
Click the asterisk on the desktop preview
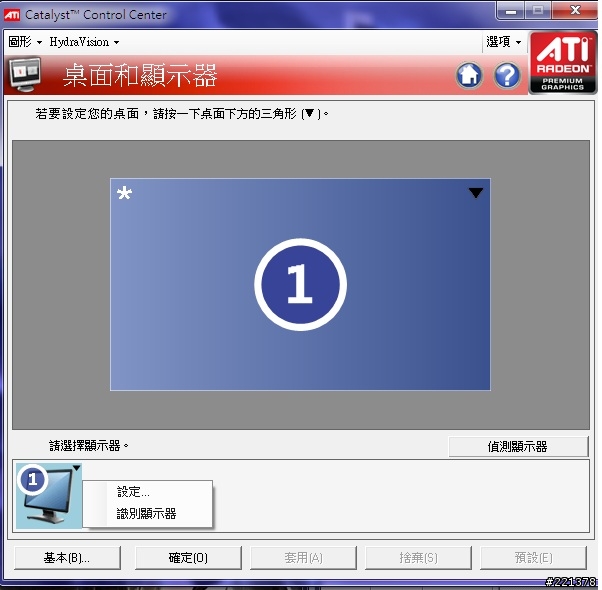(124, 193)
